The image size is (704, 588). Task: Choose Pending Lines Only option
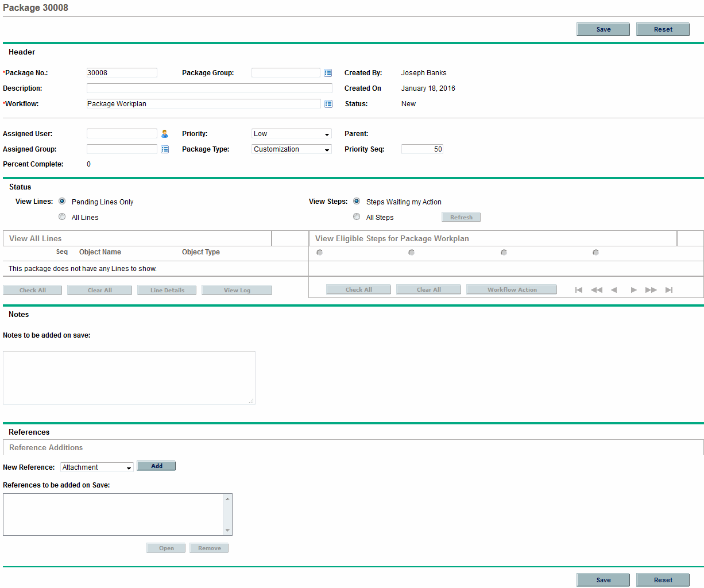click(62, 202)
